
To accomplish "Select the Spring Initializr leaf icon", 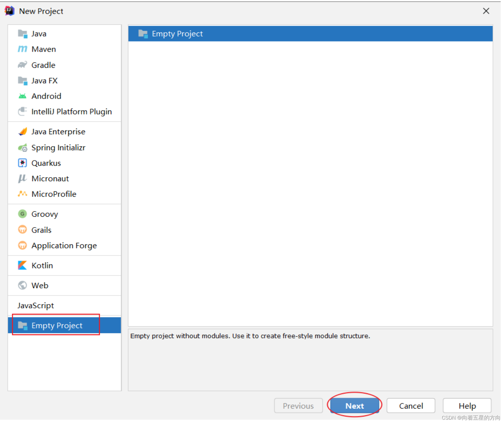I will [x=22, y=148].
